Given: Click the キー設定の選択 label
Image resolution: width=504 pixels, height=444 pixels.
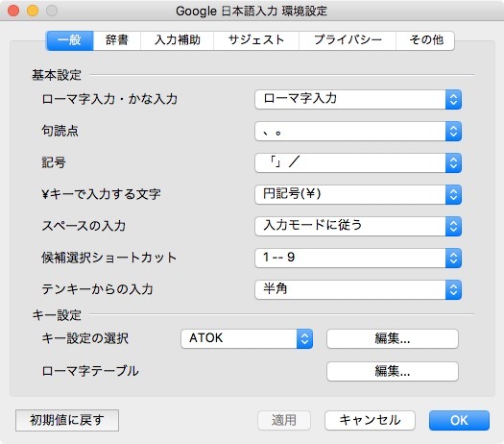Looking at the screenshot, I should tap(85, 338).
